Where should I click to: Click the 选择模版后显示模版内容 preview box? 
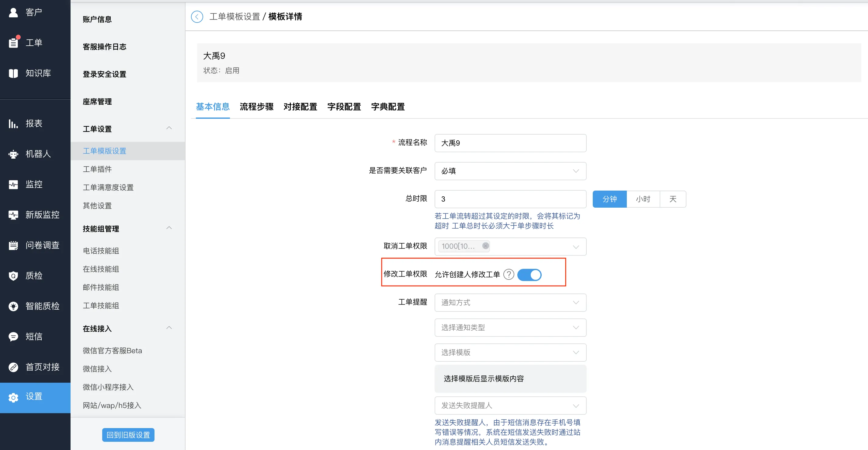(x=510, y=378)
